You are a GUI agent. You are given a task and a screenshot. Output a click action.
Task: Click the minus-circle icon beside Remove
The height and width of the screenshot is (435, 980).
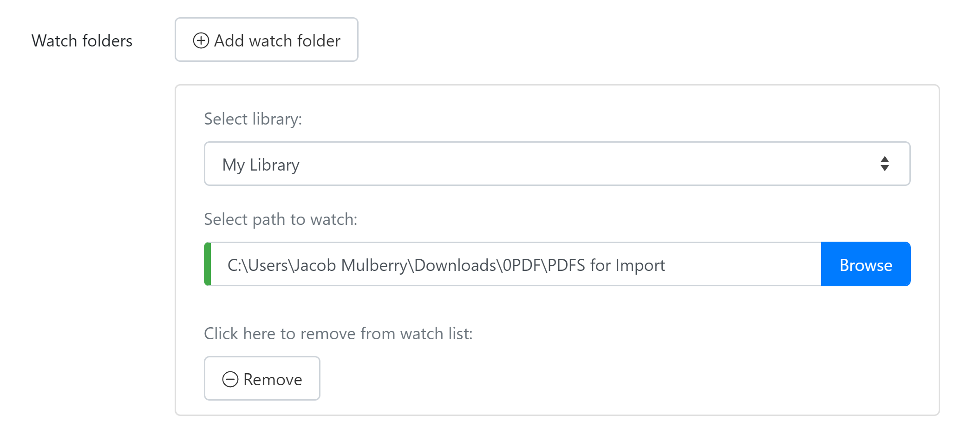230,379
